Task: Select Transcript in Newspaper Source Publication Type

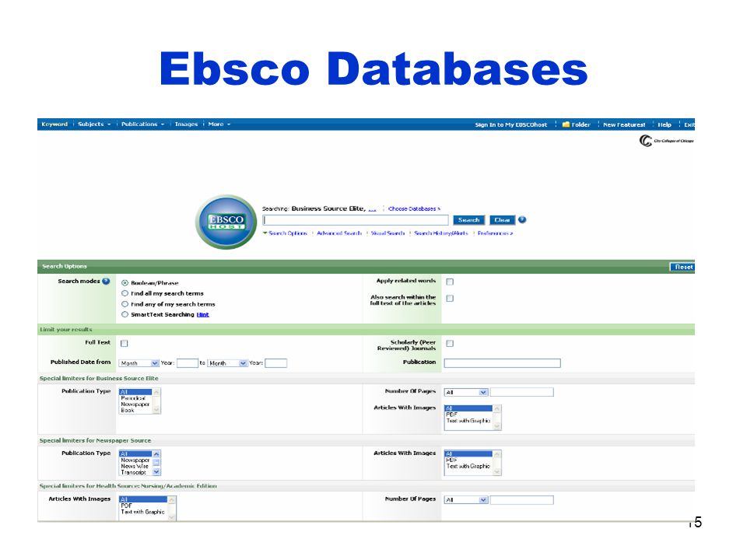Action: (134, 472)
